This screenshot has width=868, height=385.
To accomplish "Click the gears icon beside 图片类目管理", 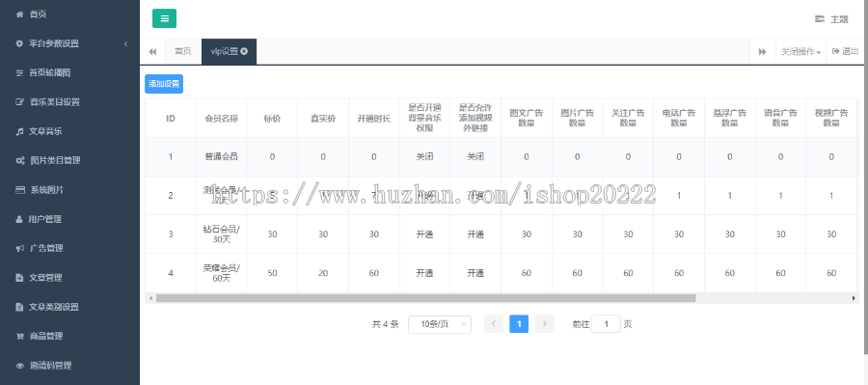I will click(19, 160).
